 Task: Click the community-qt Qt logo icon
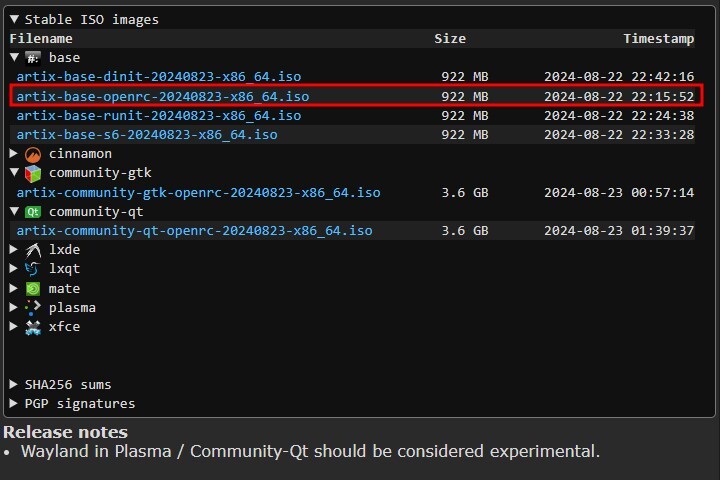(x=33, y=212)
